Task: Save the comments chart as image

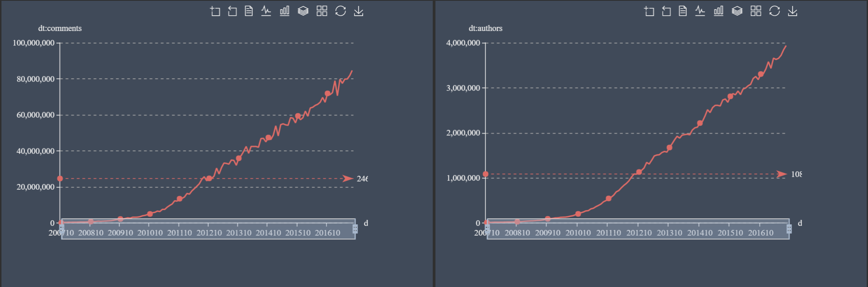Action: coord(359,11)
